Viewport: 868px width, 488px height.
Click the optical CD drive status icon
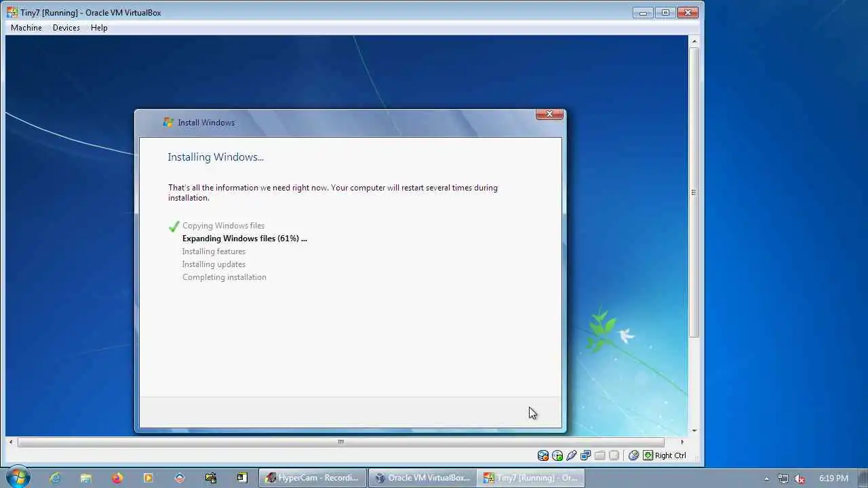point(557,455)
